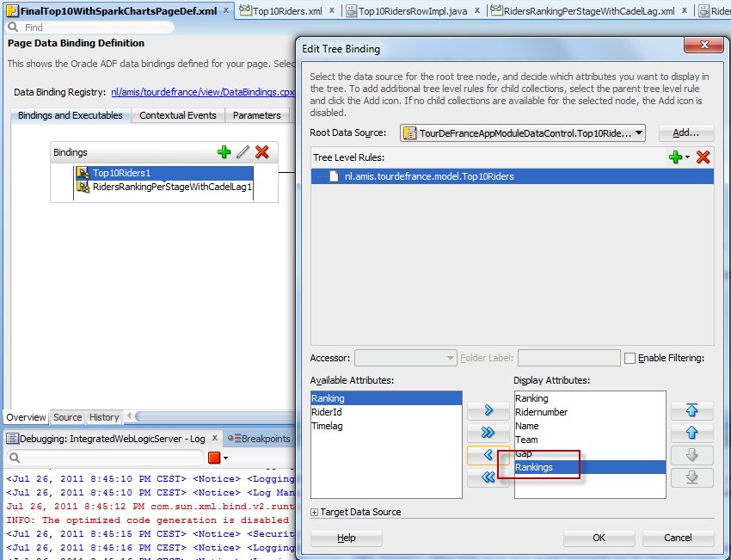
Task: Switch to Contextual Events tab
Action: pos(179,115)
